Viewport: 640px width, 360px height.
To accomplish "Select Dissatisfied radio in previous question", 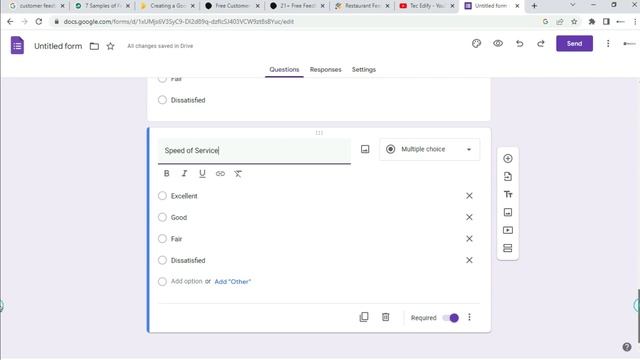I will pos(162,100).
